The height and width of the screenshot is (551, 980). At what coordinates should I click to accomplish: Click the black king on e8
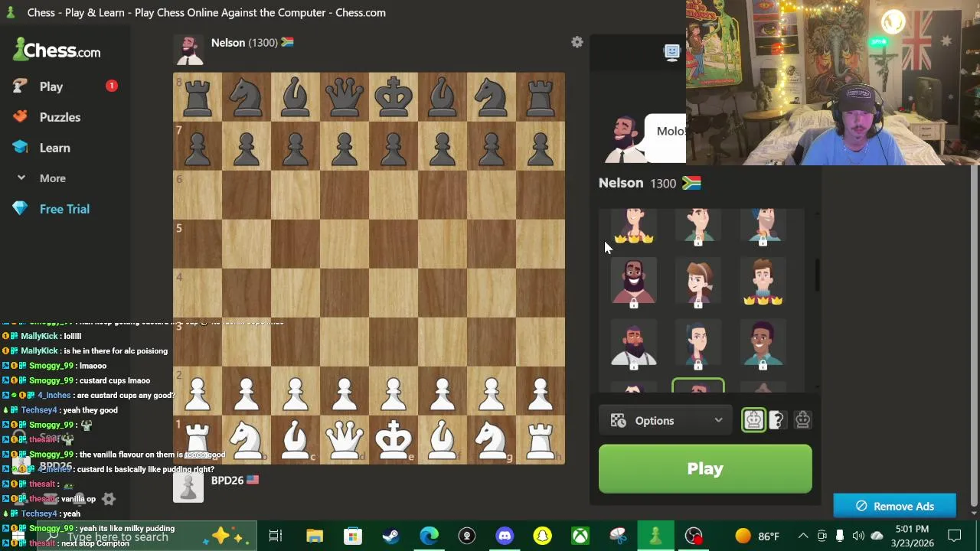pos(394,97)
